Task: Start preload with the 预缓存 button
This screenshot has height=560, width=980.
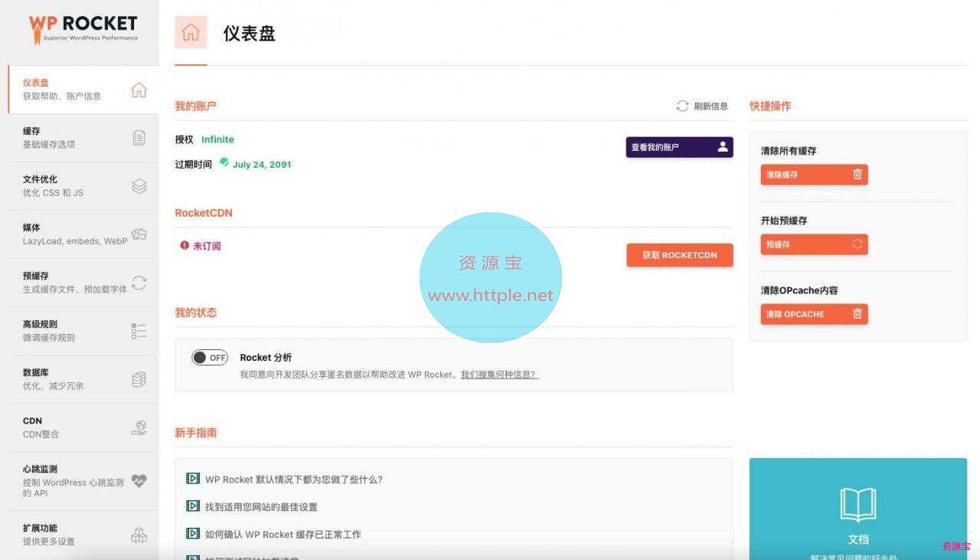Action: 814,244
